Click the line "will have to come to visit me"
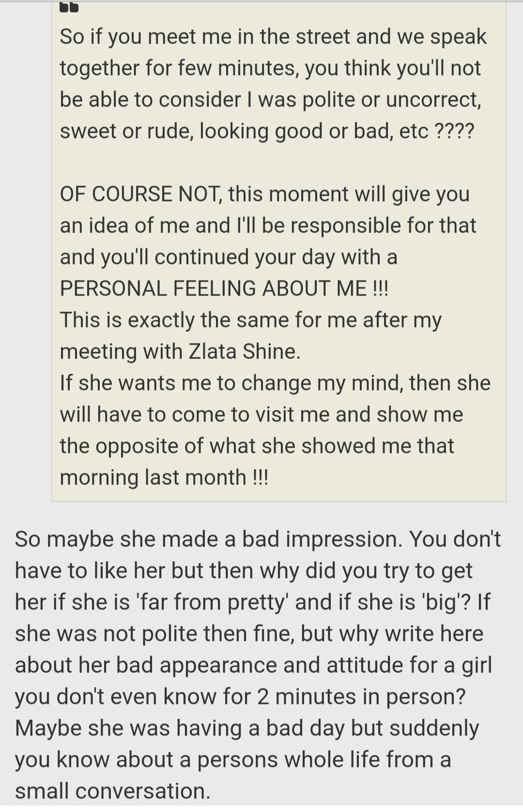This screenshot has width=523, height=812. [x=261, y=415]
